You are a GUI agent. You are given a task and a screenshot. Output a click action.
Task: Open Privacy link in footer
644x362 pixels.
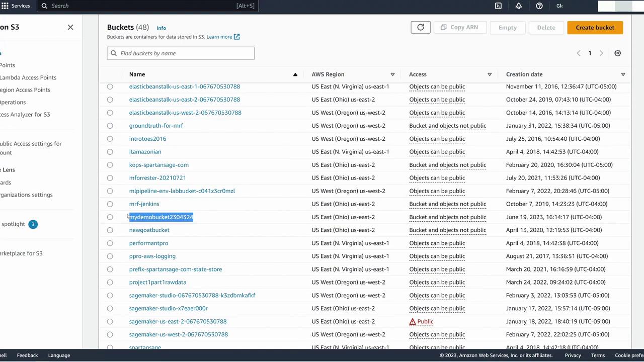[573, 355]
